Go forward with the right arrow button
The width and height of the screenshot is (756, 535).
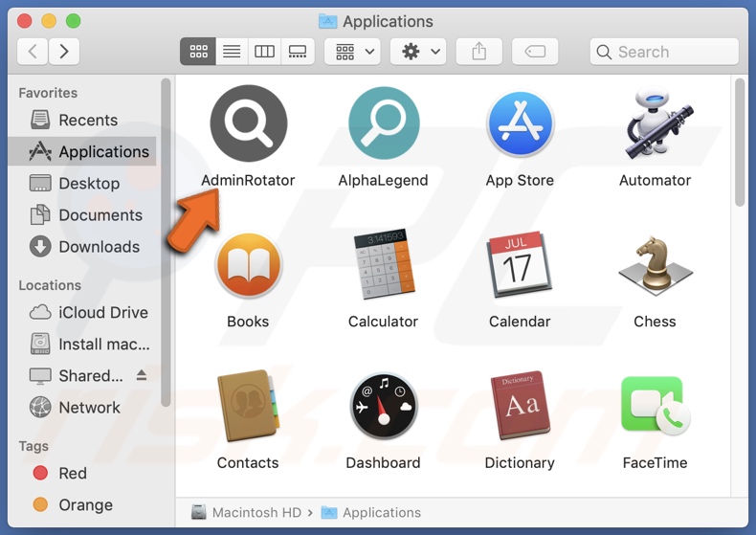[64, 51]
